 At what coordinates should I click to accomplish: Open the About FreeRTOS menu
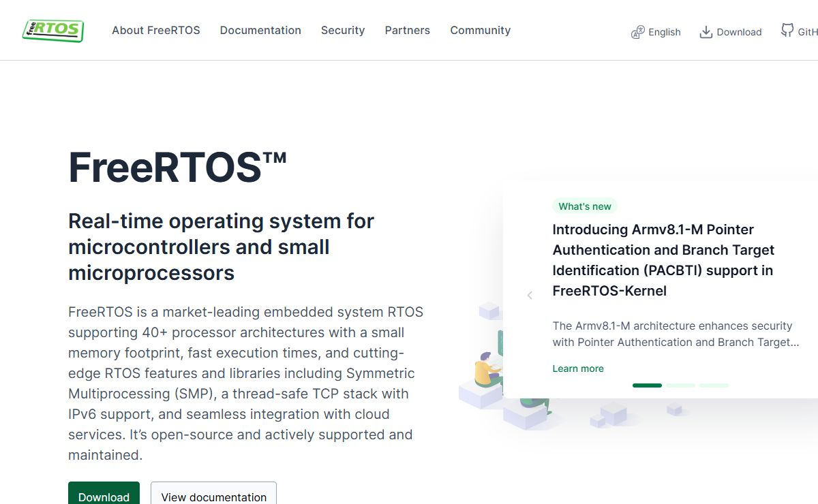156,30
